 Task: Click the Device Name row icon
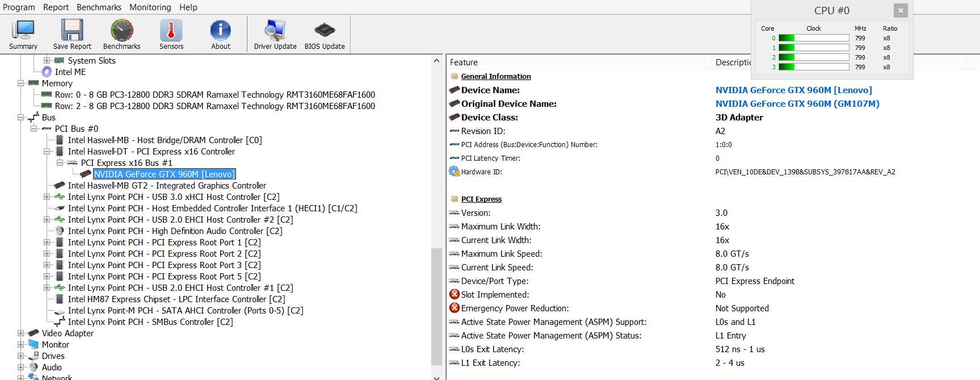coord(454,90)
